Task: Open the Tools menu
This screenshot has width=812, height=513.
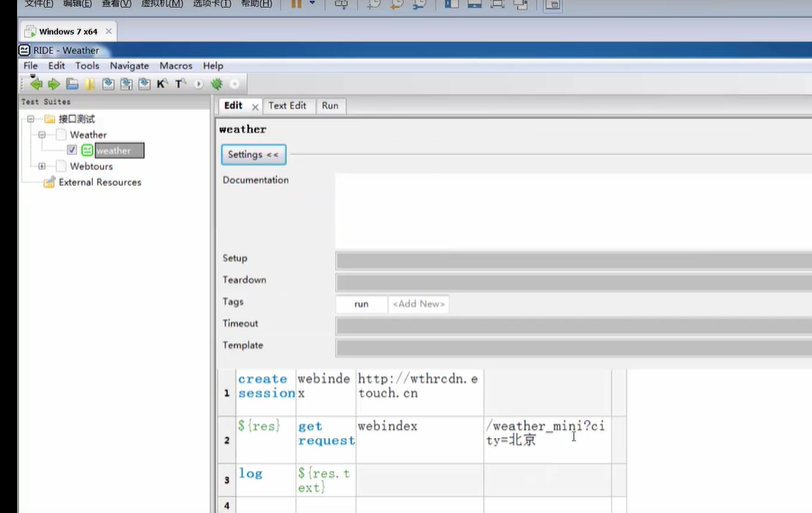Action: (x=87, y=66)
